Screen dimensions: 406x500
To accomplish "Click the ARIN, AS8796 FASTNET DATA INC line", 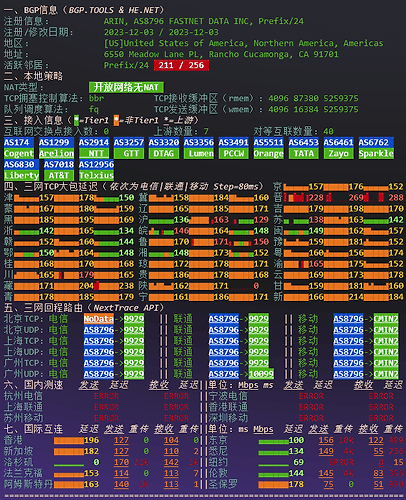I will click(x=204, y=21).
